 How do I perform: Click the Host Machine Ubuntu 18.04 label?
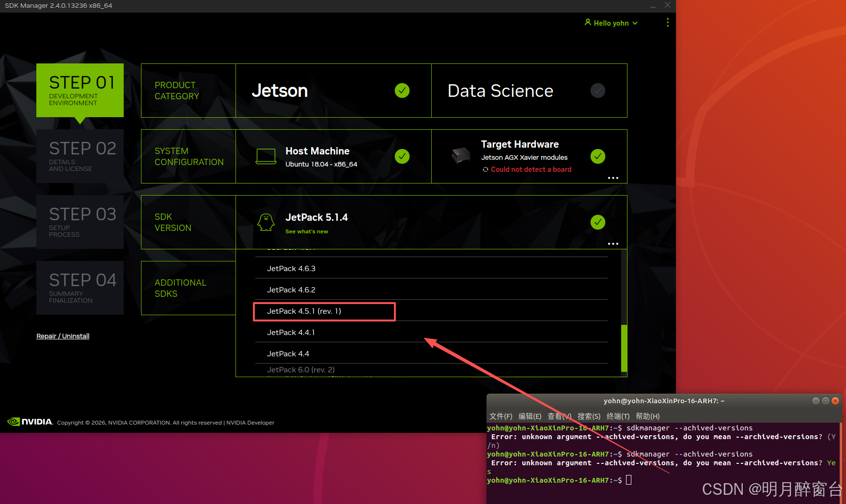click(x=321, y=164)
